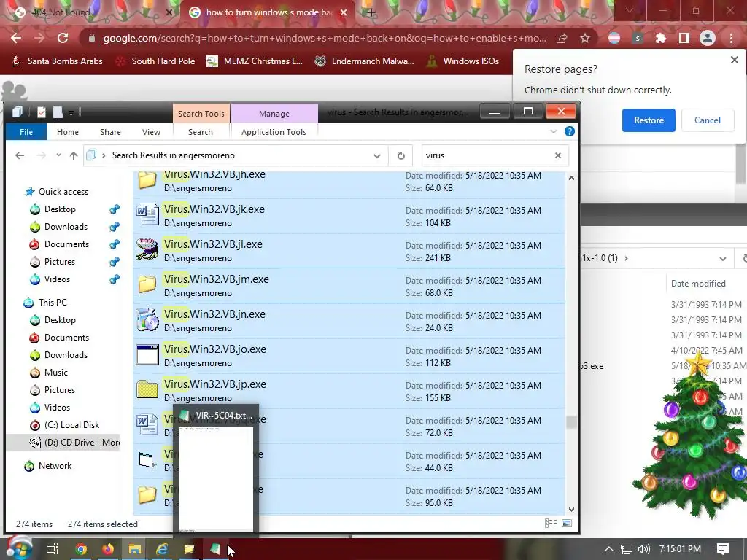
Task: Click the Explorer address bar path
Action: click(174, 155)
